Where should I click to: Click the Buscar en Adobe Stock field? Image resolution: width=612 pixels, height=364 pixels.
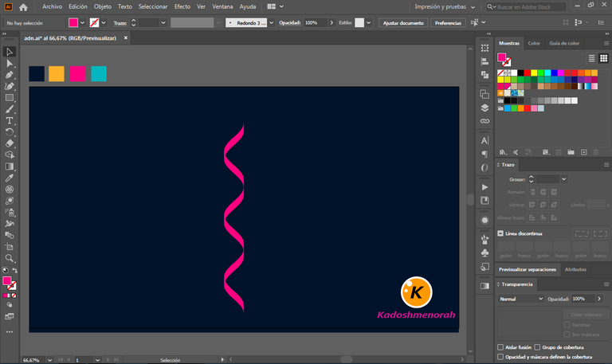point(526,6)
